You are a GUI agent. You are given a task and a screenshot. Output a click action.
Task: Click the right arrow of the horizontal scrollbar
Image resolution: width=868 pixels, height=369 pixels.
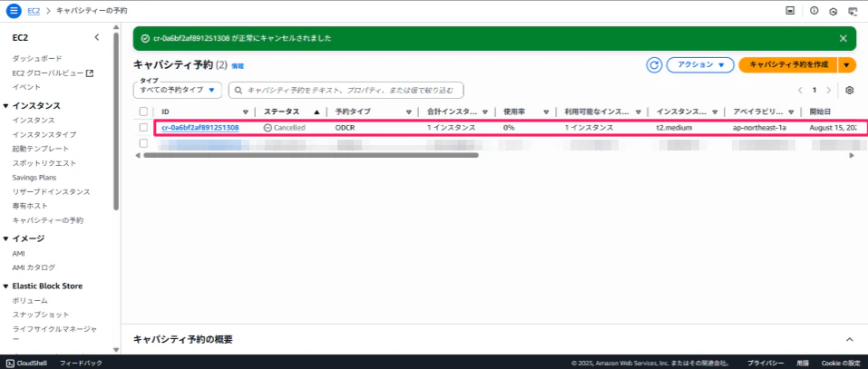[x=852, y=155]
